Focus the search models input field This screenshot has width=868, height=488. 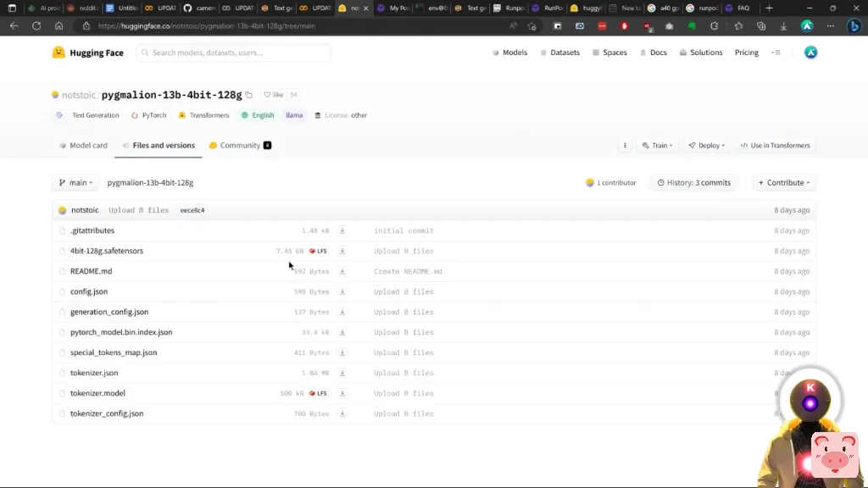[x=233, y=53]
